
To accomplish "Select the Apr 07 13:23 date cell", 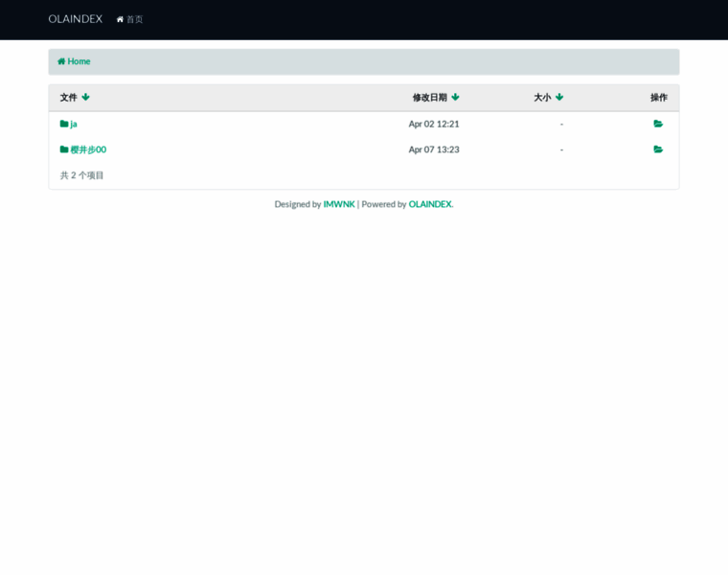I will coord(434,149).
